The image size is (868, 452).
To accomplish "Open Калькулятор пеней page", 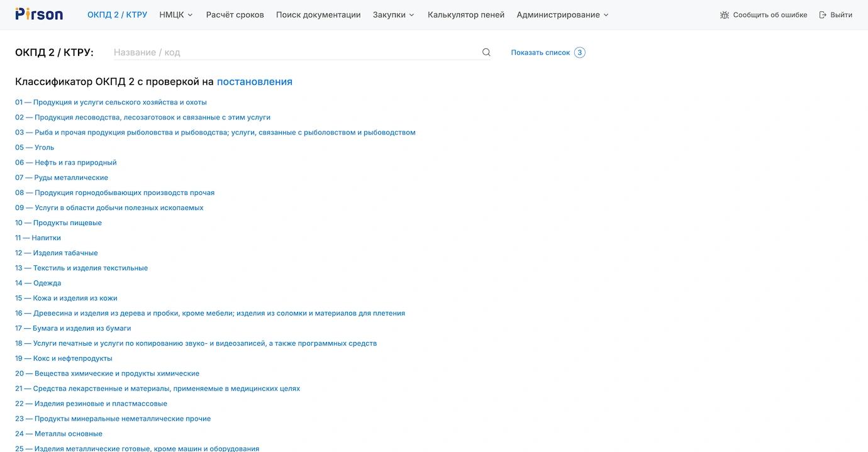I will (x=466, y=15).
